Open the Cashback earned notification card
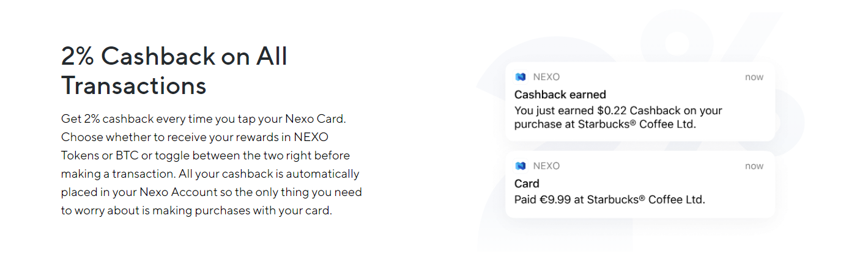Viewport: 868px width, 265px height. tap(640, 101)
